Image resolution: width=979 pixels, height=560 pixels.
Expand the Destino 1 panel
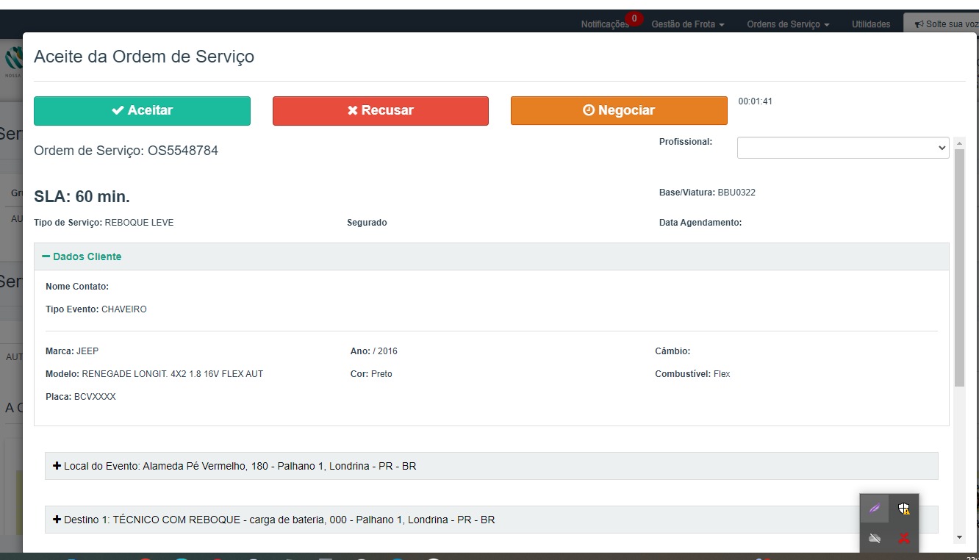(491, 520)
